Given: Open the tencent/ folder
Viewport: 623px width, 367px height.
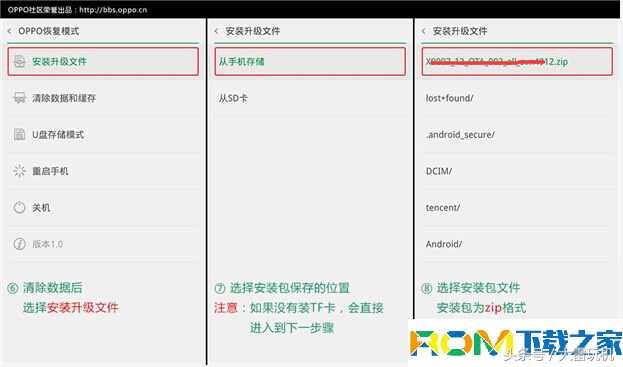Looking at the screenshot, I should [517, 208].
